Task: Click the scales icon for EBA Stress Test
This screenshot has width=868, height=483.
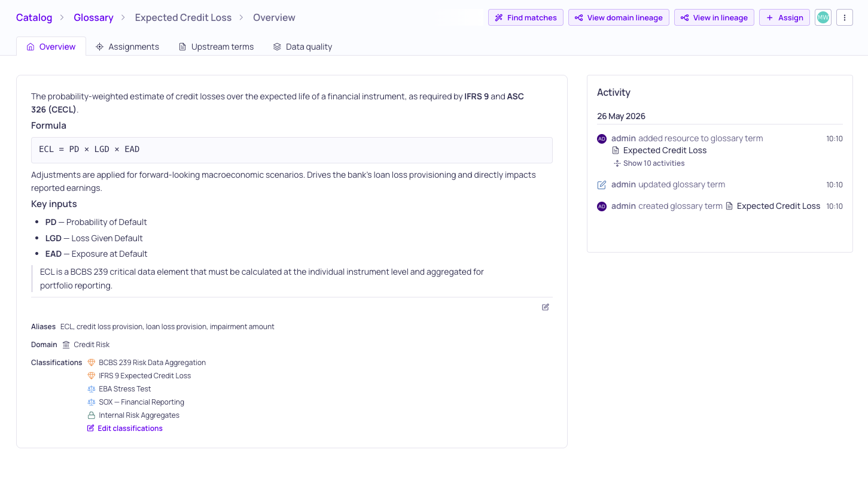Action: coord(92,389)
